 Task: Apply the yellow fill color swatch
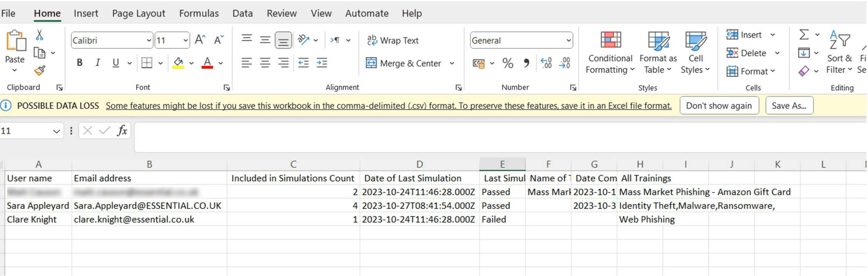178,63
